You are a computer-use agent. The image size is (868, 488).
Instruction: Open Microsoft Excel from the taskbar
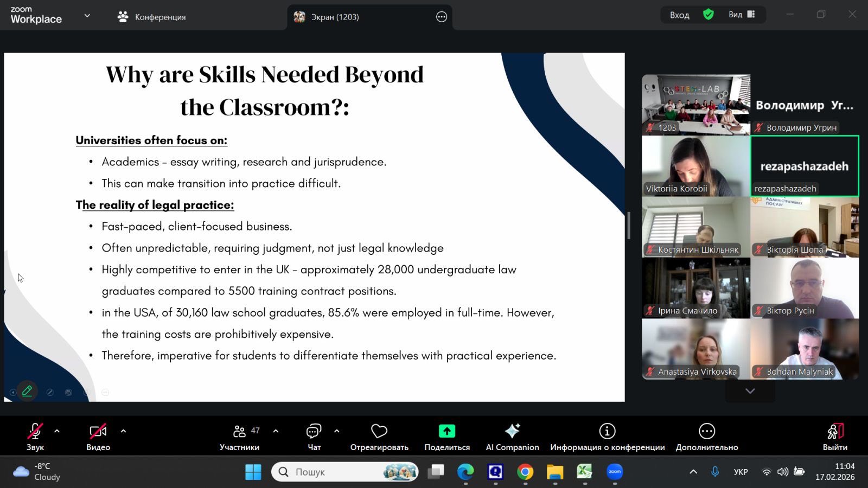(x=584, y=472)
